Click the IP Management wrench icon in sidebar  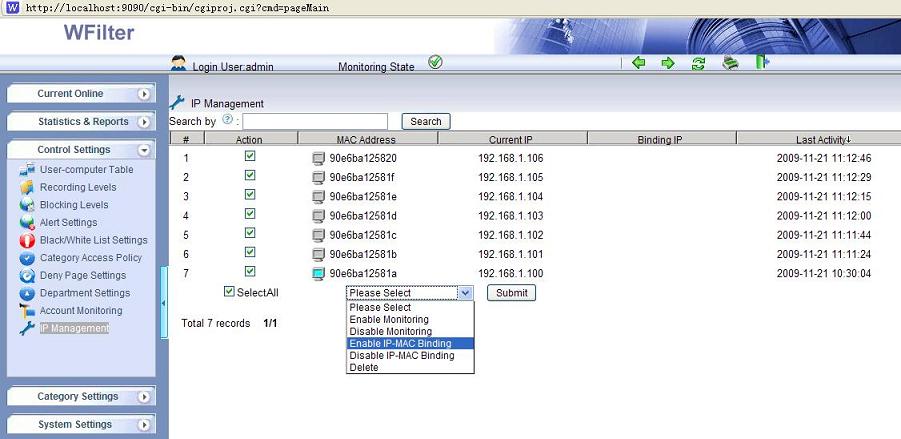[x=27, y=329]
